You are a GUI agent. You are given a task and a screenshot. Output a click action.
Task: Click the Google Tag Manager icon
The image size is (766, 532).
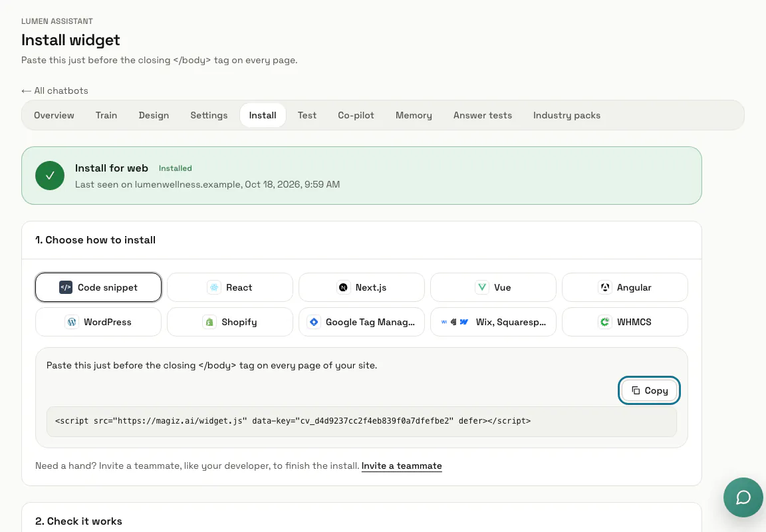tap(314, 322)
